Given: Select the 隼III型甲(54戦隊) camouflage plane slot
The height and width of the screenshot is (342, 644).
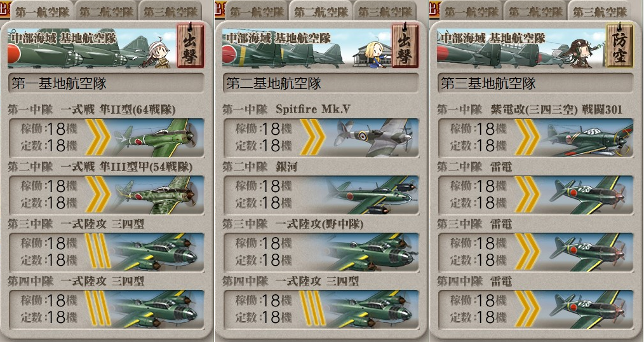Looking at the screenshot, I should coord(106,195).
